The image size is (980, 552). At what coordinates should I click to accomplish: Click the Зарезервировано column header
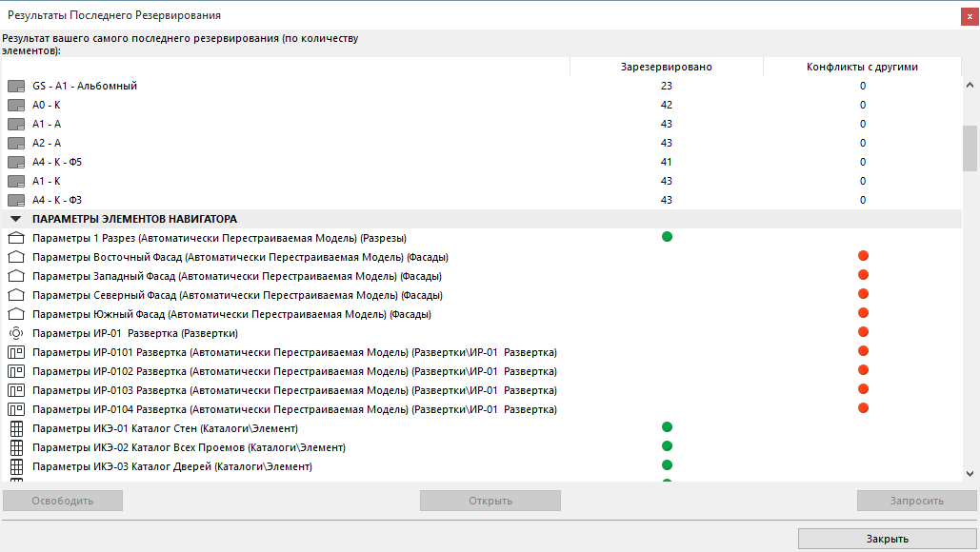[666, 67]
